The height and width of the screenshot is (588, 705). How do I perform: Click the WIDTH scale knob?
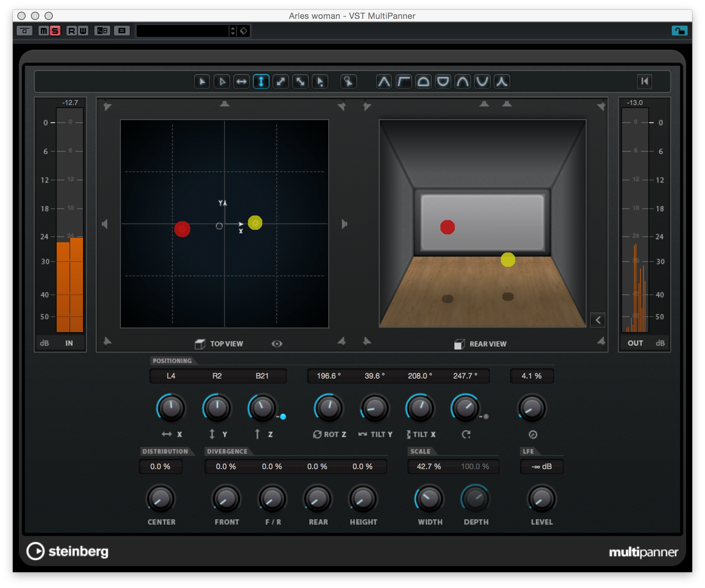tap(429, 499)
